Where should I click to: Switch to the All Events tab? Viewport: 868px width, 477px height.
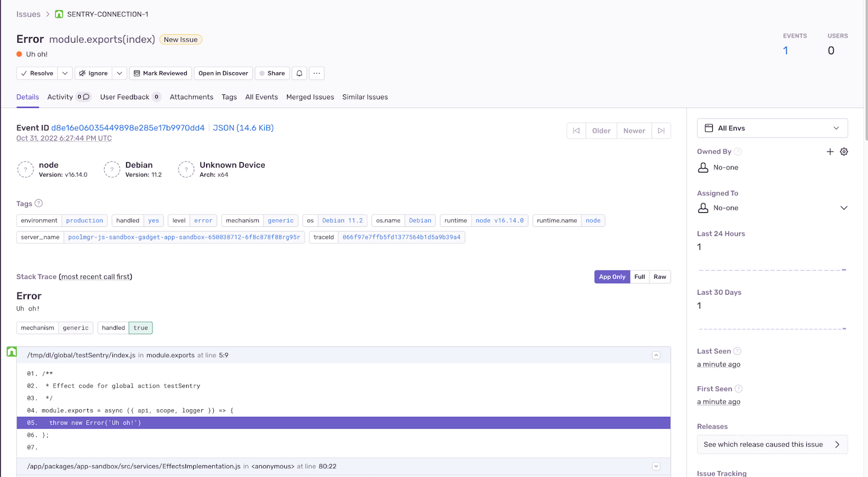261,97
